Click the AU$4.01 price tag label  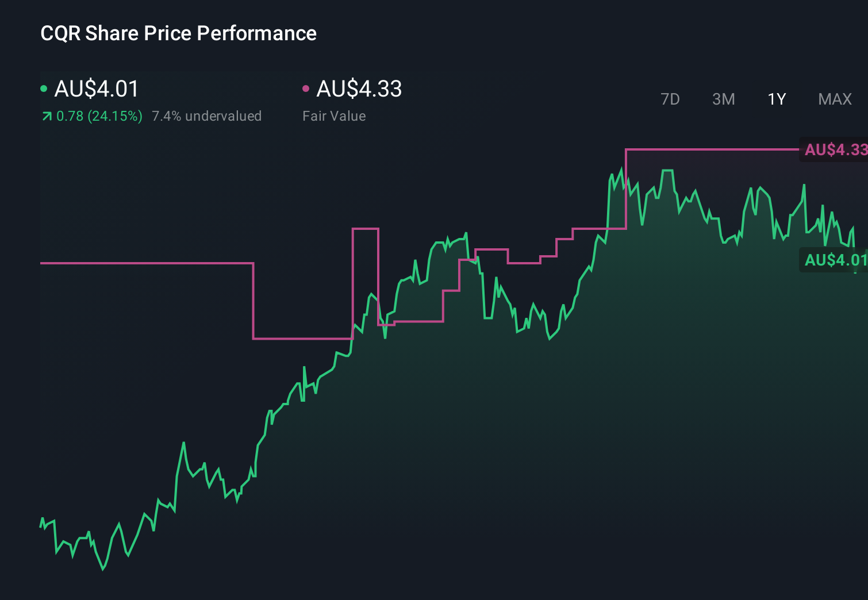pos(834,260)
